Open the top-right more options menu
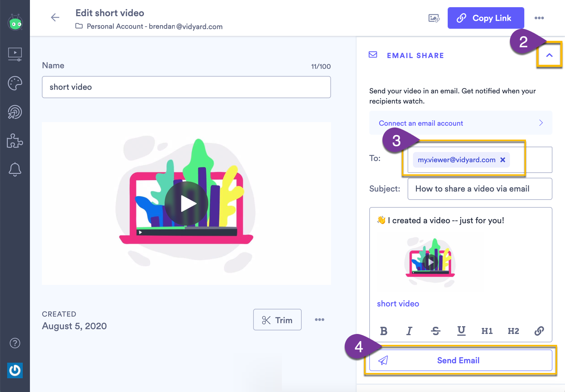565x392 pixels. click(x=539, y=18)
